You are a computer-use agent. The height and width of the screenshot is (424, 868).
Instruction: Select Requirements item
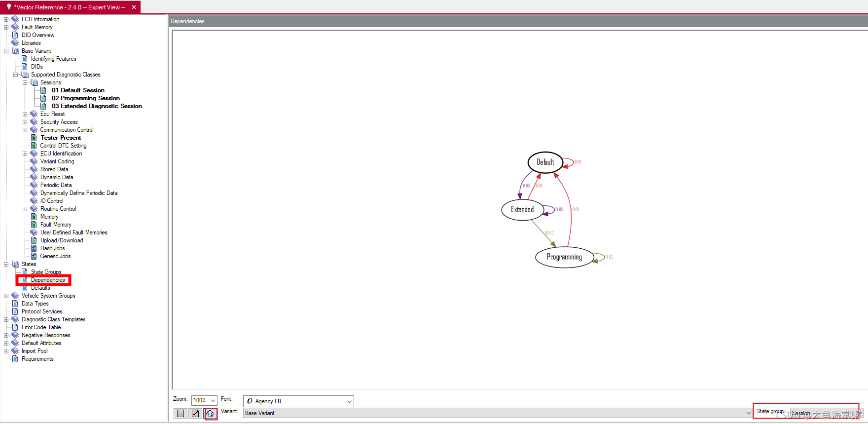[x=37, y=359]
